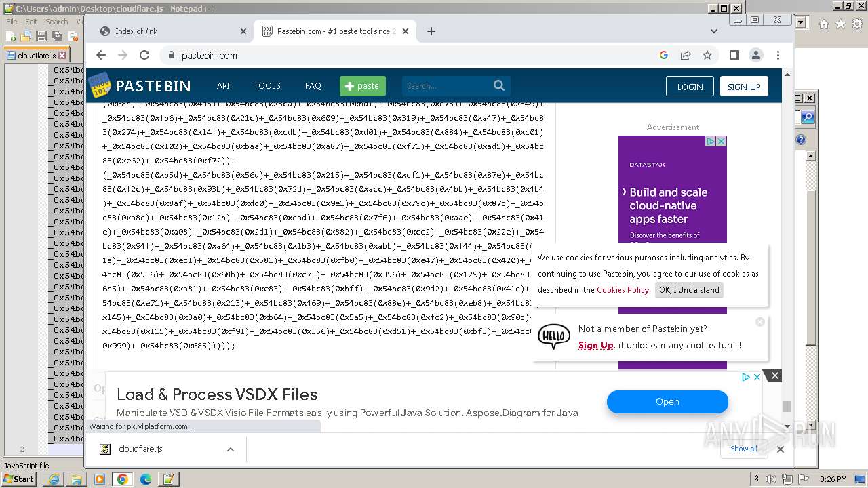868x488 pixels.
Task: Share this page via address bar icon
Action: pyautogui.click(x=686, y=55)
